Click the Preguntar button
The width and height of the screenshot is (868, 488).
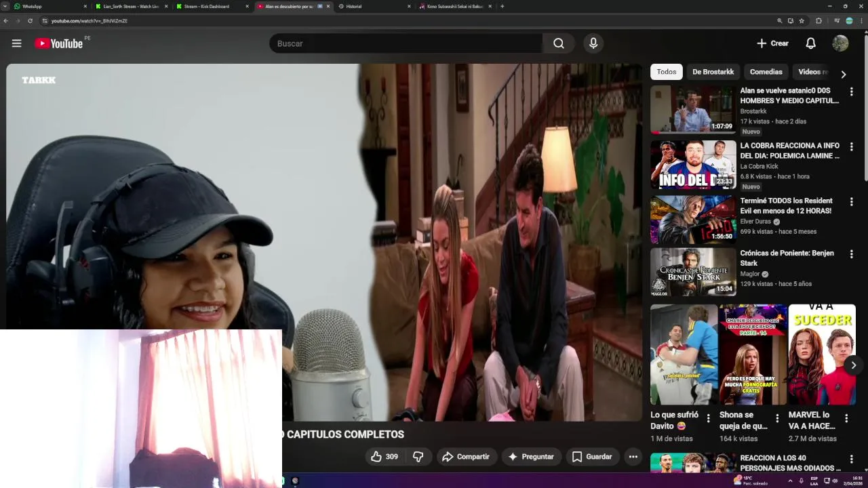click(531, 457)
